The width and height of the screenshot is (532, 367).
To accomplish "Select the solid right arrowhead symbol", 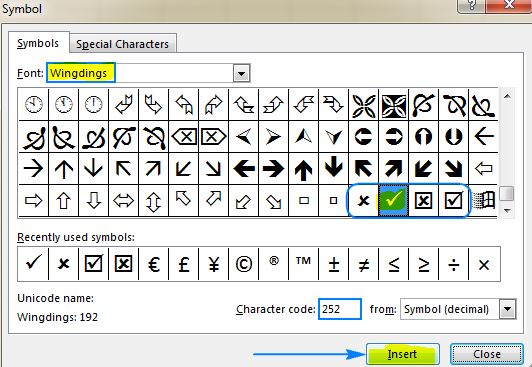I will (273, 137).
